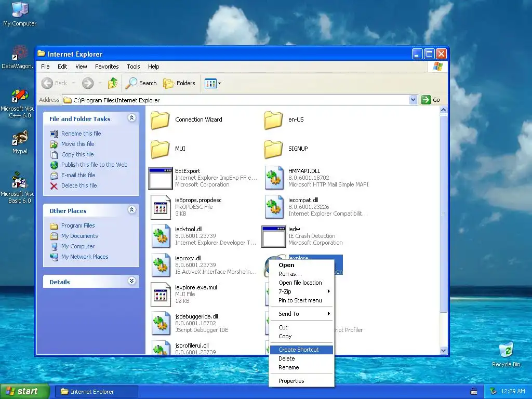
Task: Click Publish this file to the Web
Action: [95, 165]
